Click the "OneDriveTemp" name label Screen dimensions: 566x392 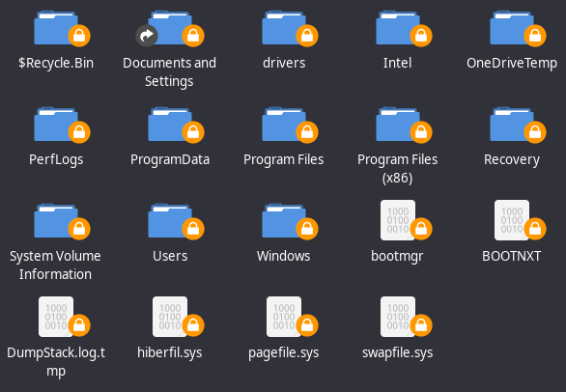pyautogui.click(x=512, y=63)
